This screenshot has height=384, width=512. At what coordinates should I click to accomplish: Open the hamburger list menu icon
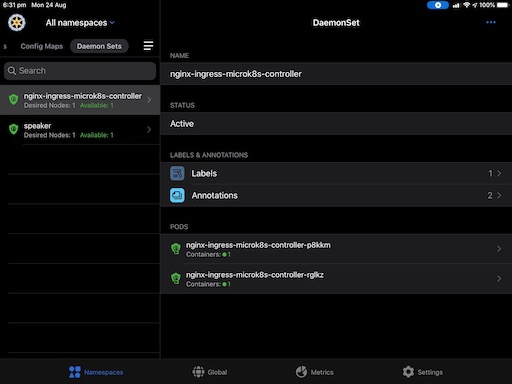148,46
